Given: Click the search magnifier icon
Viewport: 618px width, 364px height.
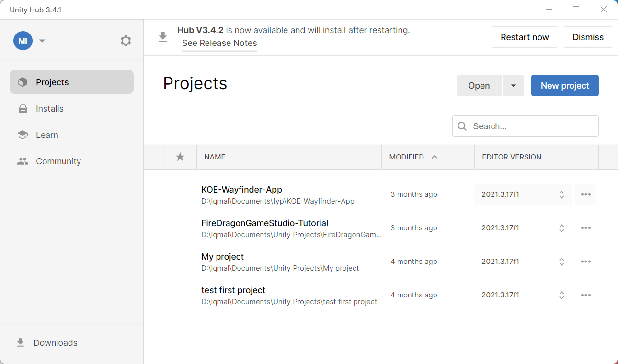Looking at the screenshot, I should pos(462,126).
